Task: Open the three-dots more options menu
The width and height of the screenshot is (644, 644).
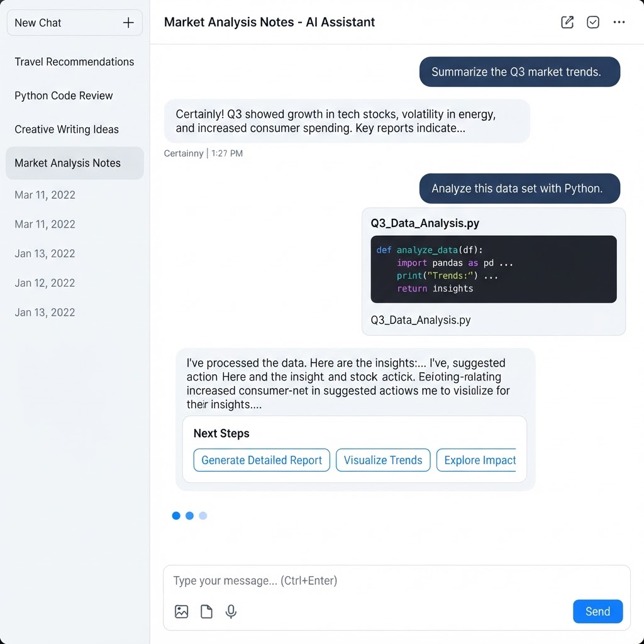Action: [x=619, y=22]
